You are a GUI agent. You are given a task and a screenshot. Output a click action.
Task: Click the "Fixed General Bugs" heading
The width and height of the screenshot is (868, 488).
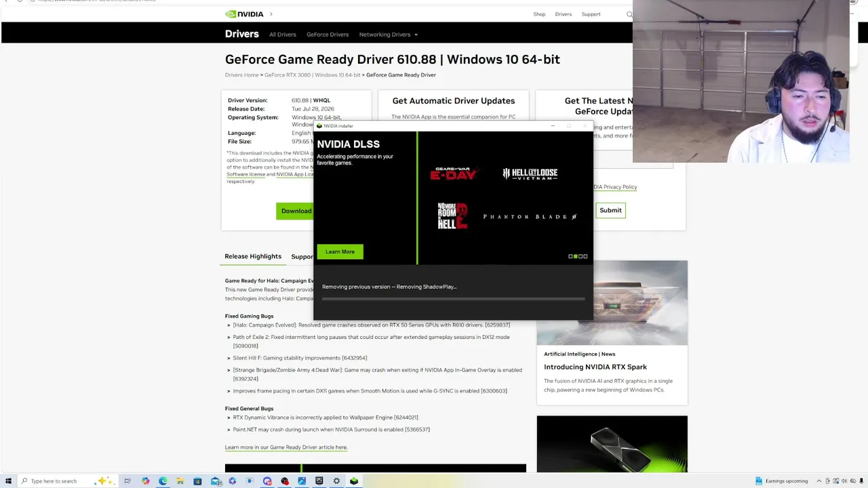point(249,409)
